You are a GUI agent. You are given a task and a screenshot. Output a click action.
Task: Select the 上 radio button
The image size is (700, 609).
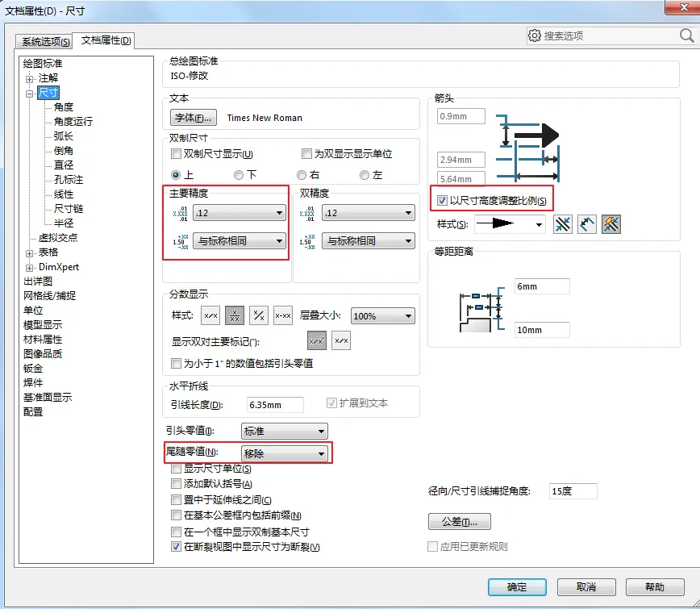(x=176, y=175)
